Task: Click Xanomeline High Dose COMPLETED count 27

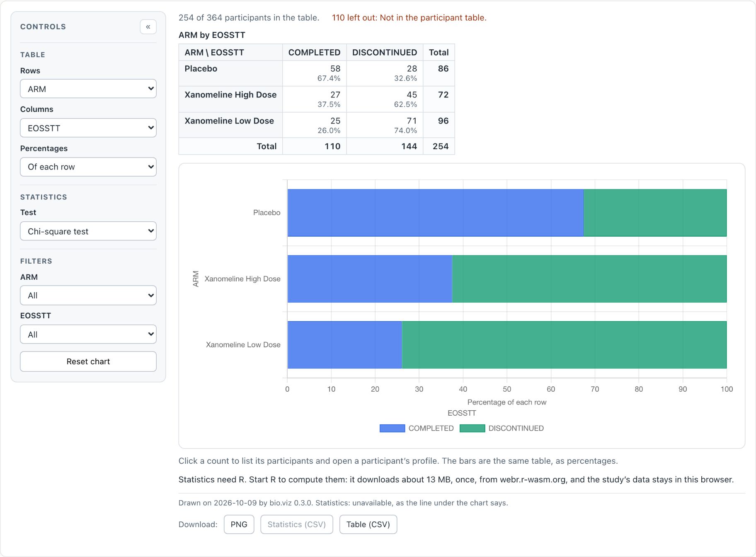Action: 335,95
